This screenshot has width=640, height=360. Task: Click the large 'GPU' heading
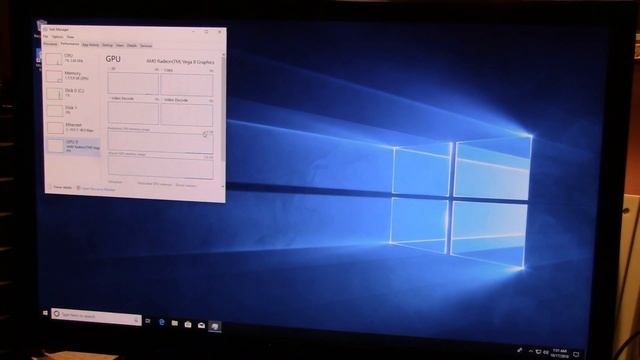click(x=113, y=59)
